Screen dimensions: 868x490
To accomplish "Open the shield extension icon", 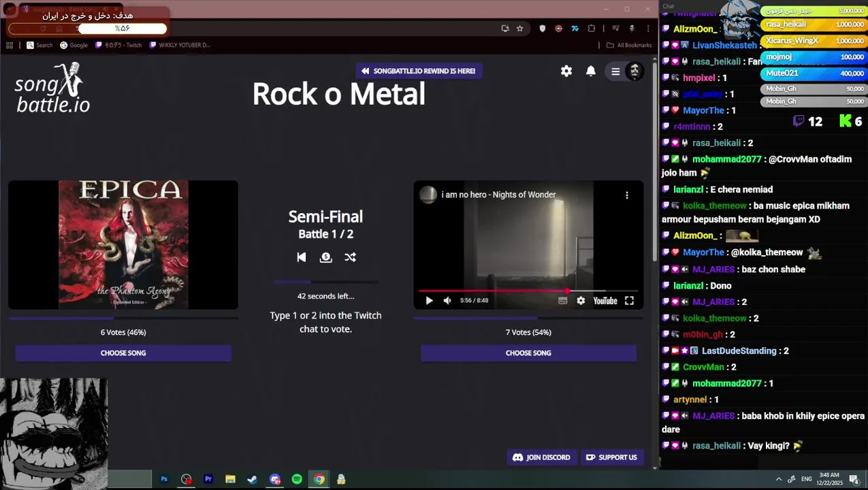I will (x=543, y=29).
